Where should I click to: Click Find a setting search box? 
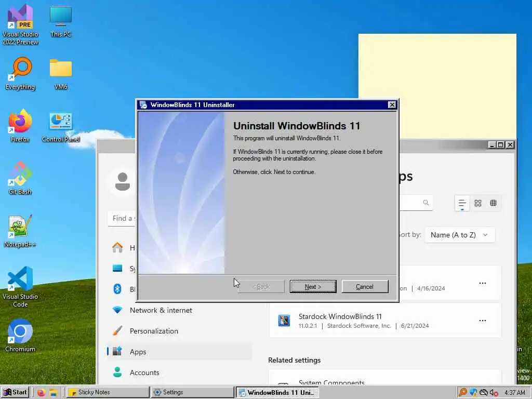123,218
